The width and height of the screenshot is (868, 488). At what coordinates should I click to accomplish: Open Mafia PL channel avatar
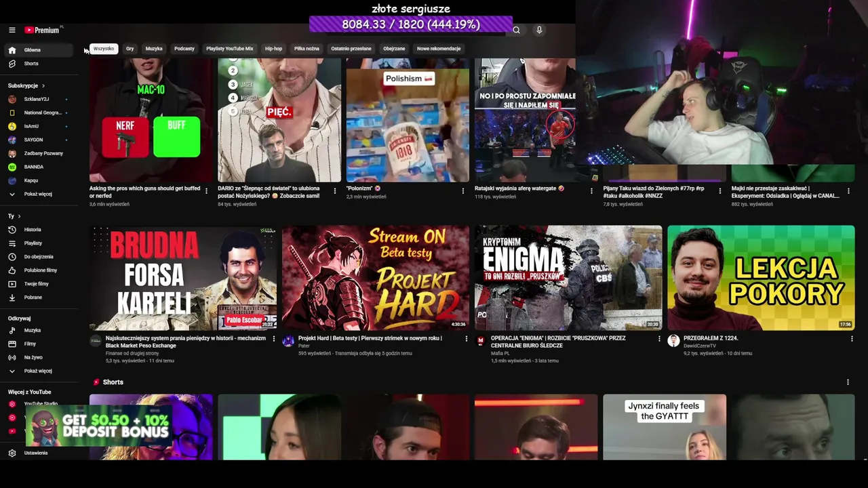coord(481,341)
